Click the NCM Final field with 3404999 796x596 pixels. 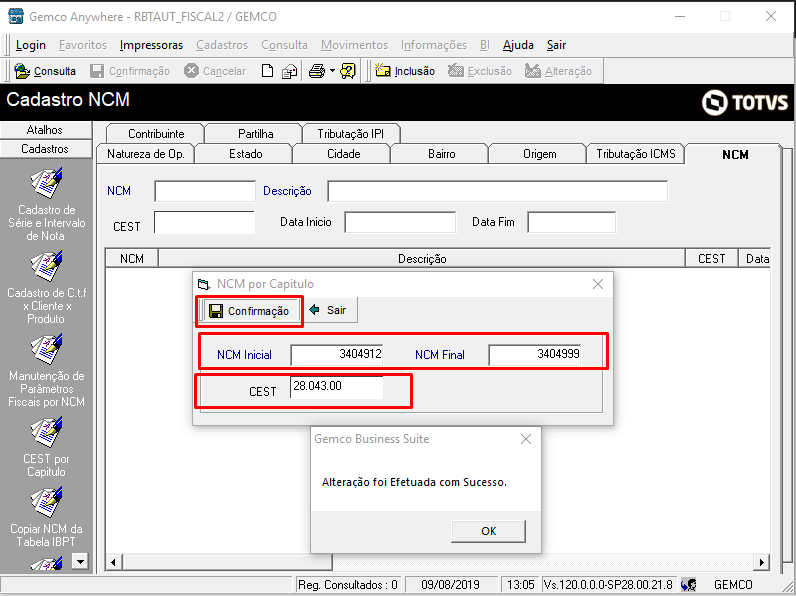(535, 354)
